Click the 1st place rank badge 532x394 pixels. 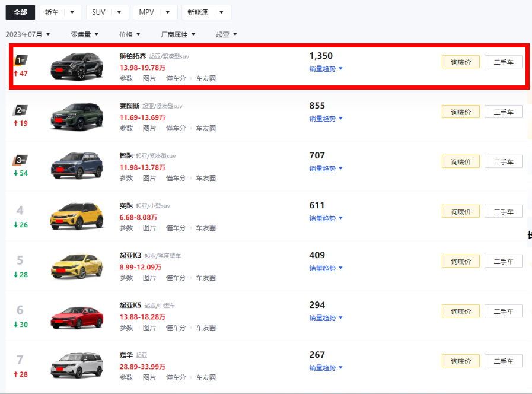20,61
